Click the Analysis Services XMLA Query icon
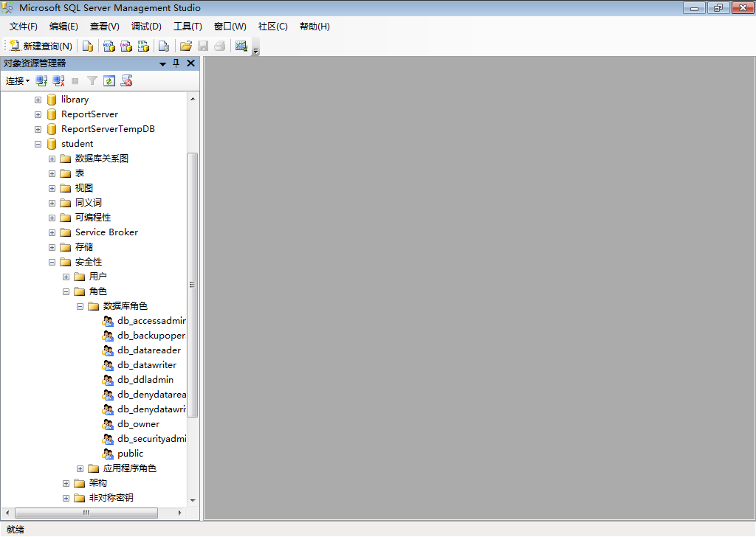Screen dimensions: 756x537 (x=144, y=46)
